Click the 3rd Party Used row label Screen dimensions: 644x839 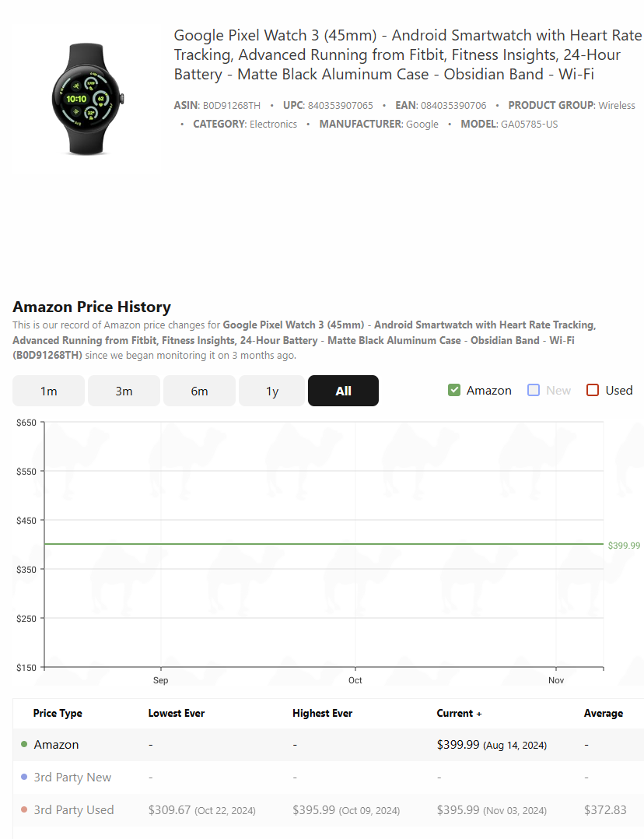(74, 809)
